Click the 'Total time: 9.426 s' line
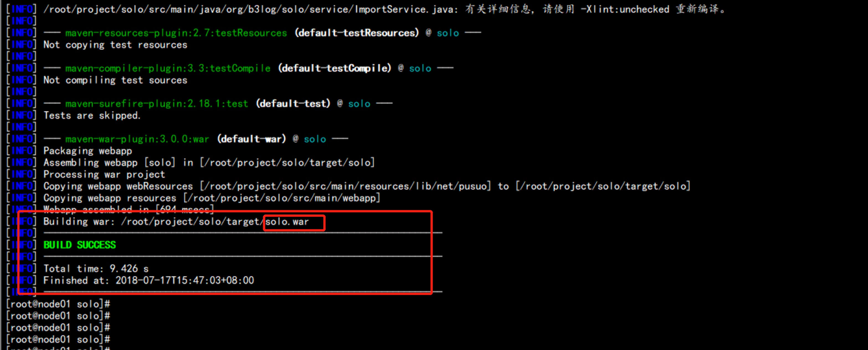Viewport: 868px width, 350px height. (x=96, y=268)
